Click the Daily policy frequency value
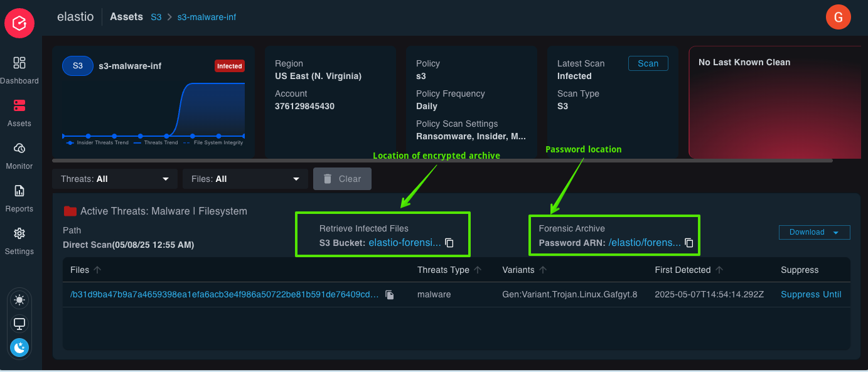 coord(427,106)
